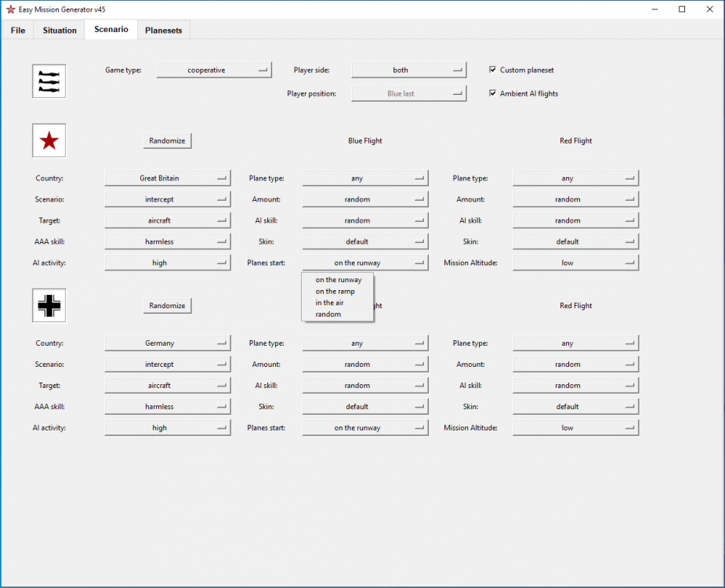Disable Ambient AI flights checkbox
The width and height of the screenshot is (725, 588).
point(492,93)
